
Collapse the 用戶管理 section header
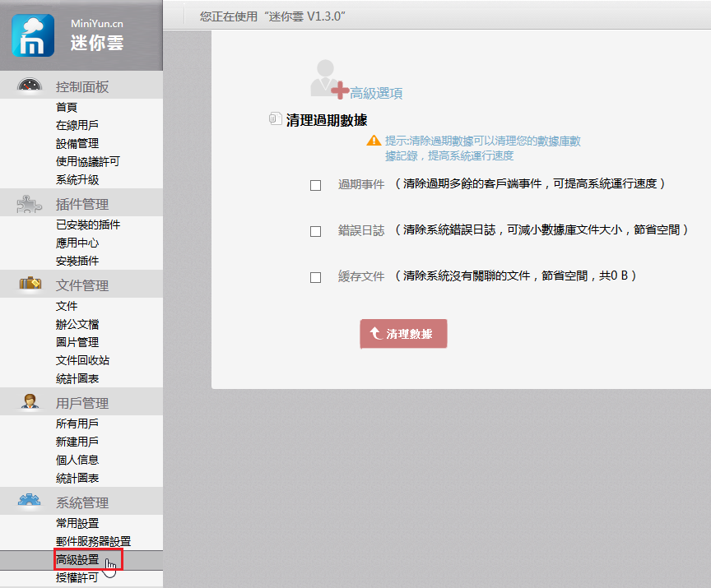click(81, 402)
